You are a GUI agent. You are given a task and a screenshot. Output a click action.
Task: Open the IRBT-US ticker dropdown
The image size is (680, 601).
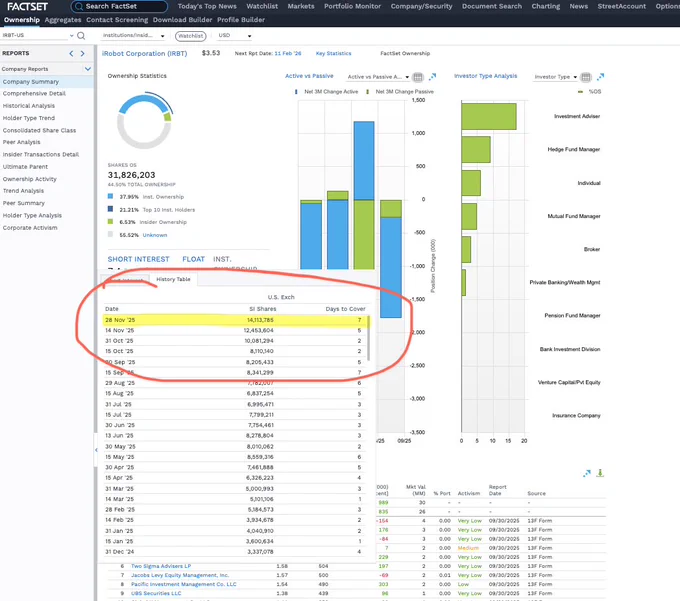tap(72, 36)
